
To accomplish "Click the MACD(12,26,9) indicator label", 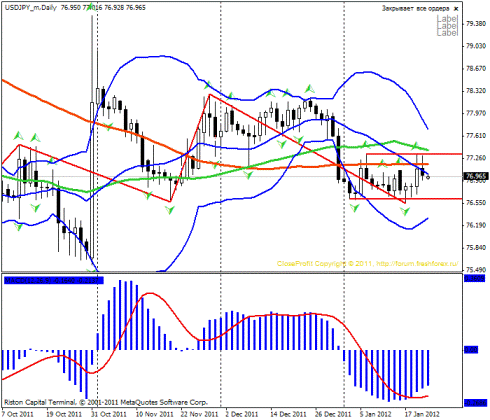I will pyautogui.click(x=54, y=281).
